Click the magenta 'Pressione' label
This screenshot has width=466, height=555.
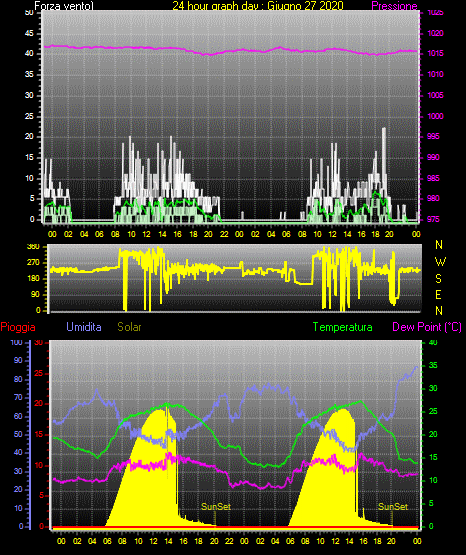point(394,6)
